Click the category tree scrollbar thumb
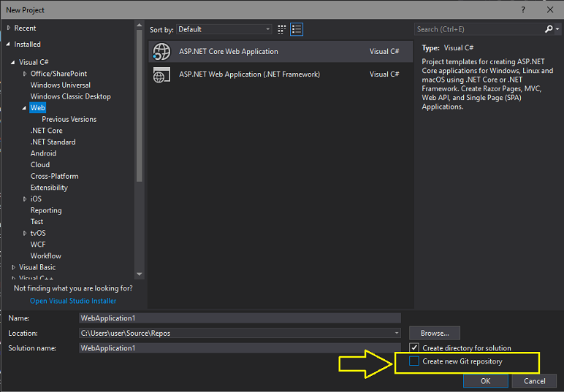This screenshot has width=564, height=392. pos(140,106)
